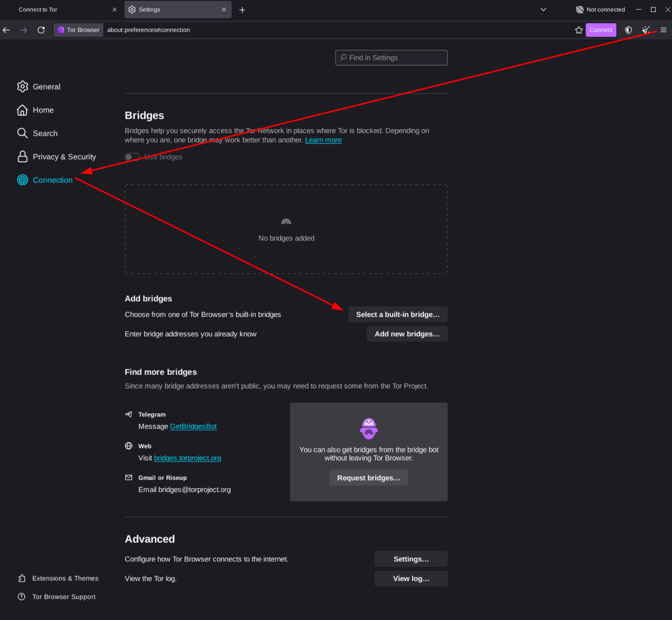The width and height of the screenshot is (672, 620).
Task: Click the Telegram paper plane icon
Action: click(x=128, y=414)
